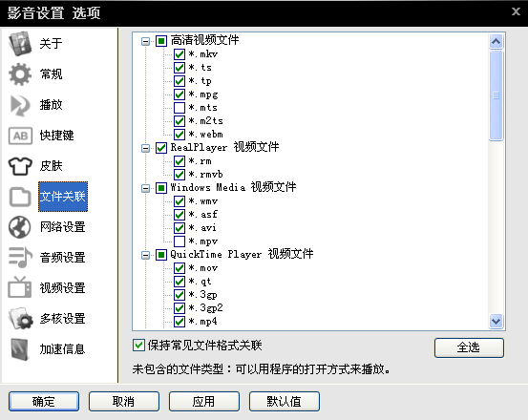528x420 pixels.
Task: Toggle the *.mov checkbox
Action: (180, 268)
